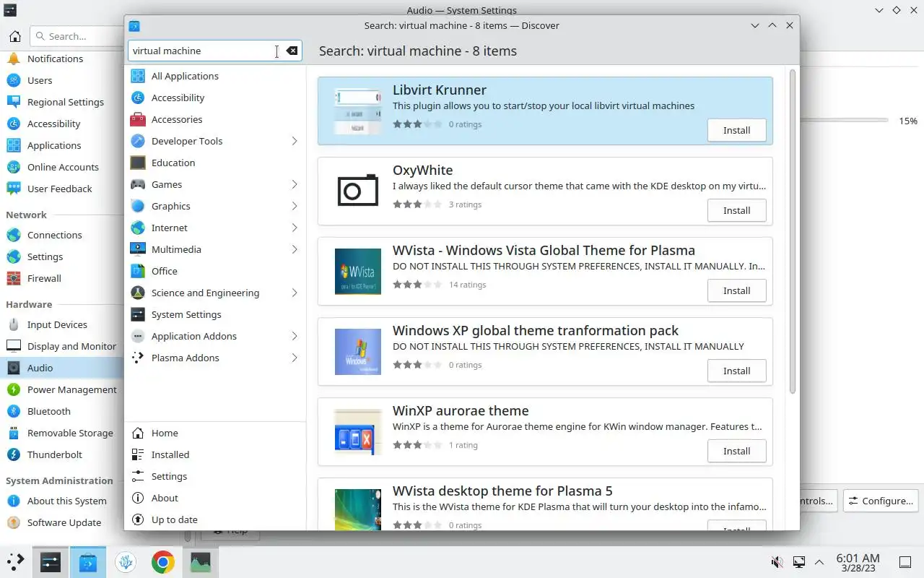Expand Science and Engineering subcategories arrow

(294, 293)
